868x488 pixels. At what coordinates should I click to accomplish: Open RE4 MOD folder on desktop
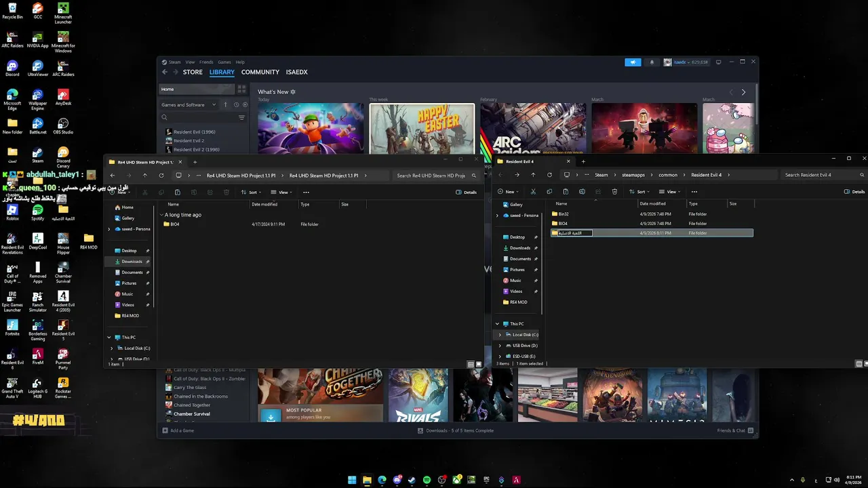click(89, 241)
